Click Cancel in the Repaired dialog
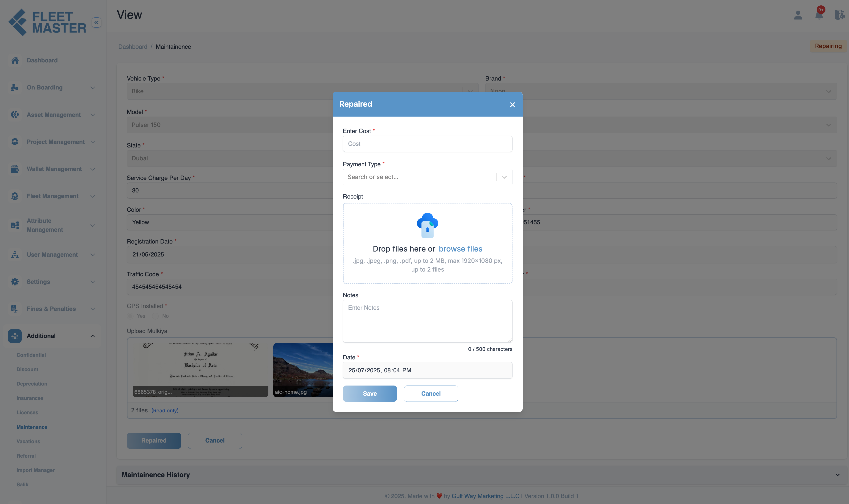Viewport: 849px width, 504px height. 431,394
